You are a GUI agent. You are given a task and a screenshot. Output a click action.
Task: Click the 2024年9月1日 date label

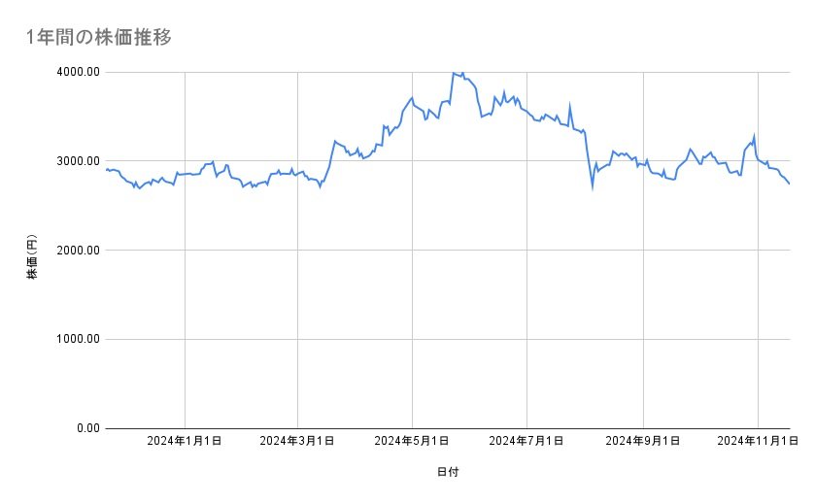tap(643, 442)
